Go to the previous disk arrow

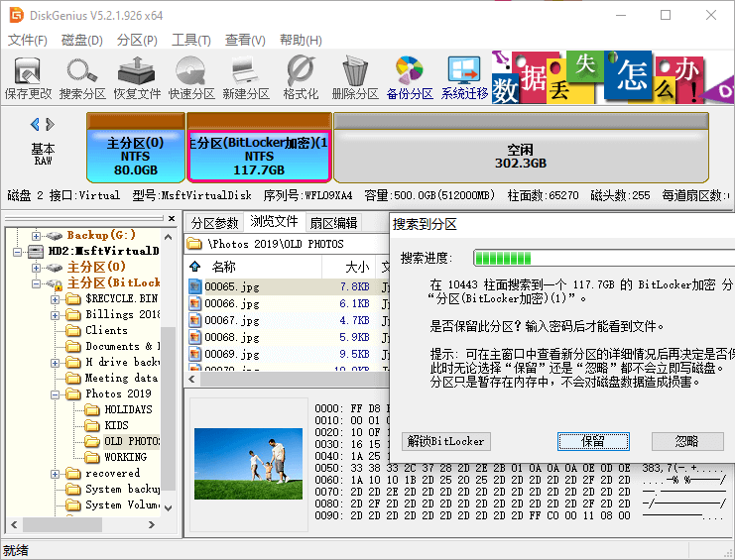tap(35, 125)
